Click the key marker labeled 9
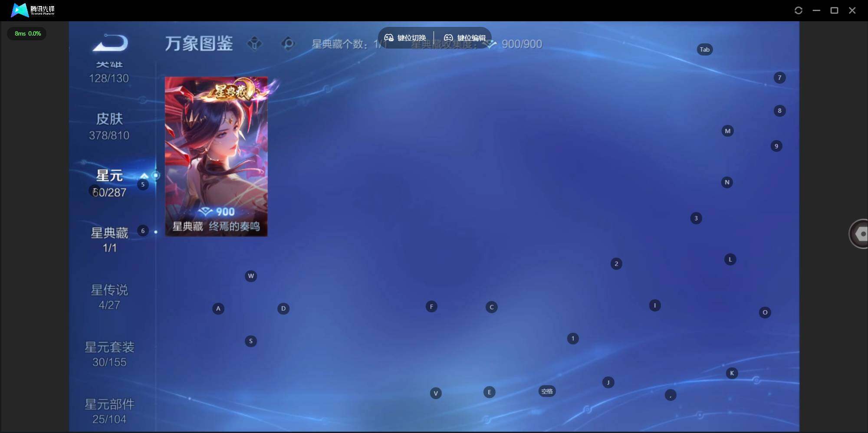 pos(776,146)
